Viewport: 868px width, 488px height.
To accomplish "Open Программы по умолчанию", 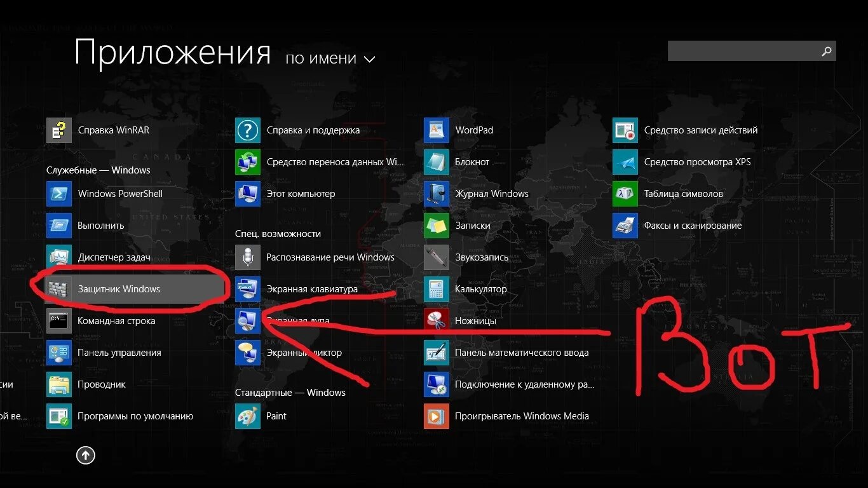I will pos(119,416).
